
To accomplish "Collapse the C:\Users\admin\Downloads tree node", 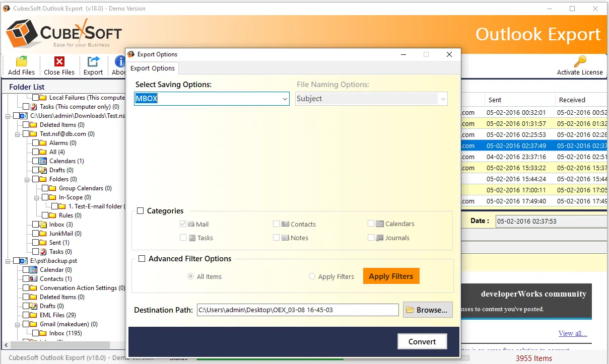I will pos(8,116).
